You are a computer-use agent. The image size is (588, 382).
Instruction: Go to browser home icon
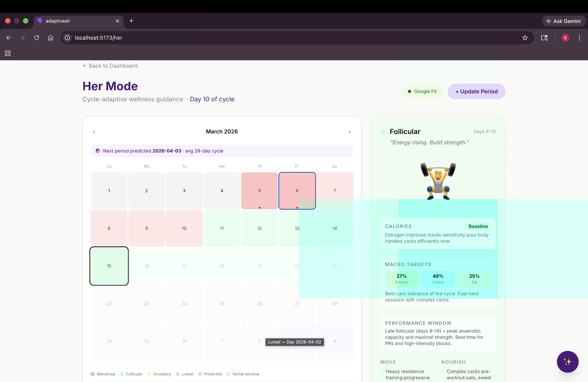tap(50, 38)
